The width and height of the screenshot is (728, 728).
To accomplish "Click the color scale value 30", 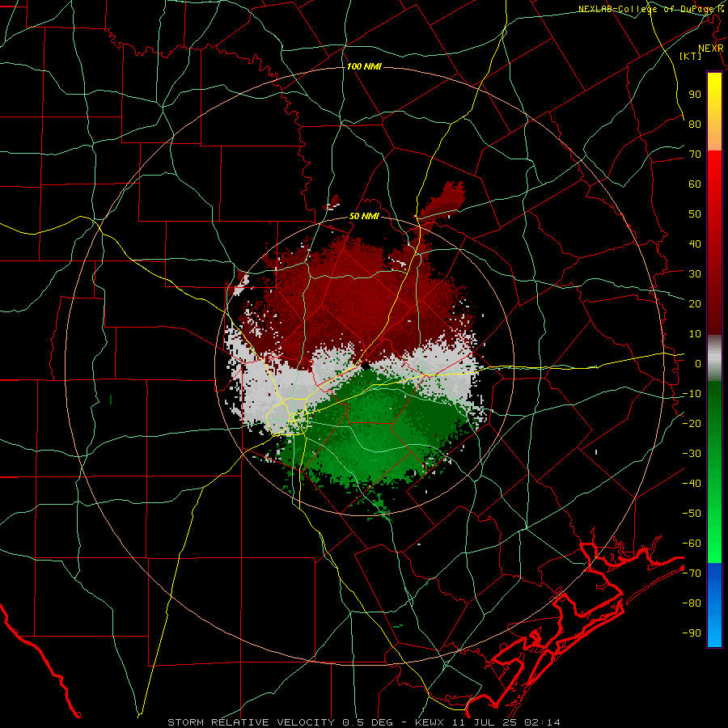I will tap(695, 274).
